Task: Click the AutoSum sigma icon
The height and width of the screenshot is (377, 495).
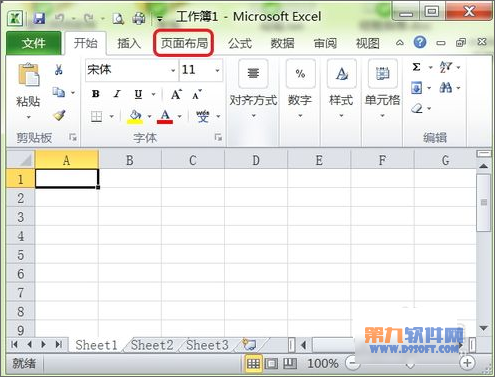Action: coord(416,67)
